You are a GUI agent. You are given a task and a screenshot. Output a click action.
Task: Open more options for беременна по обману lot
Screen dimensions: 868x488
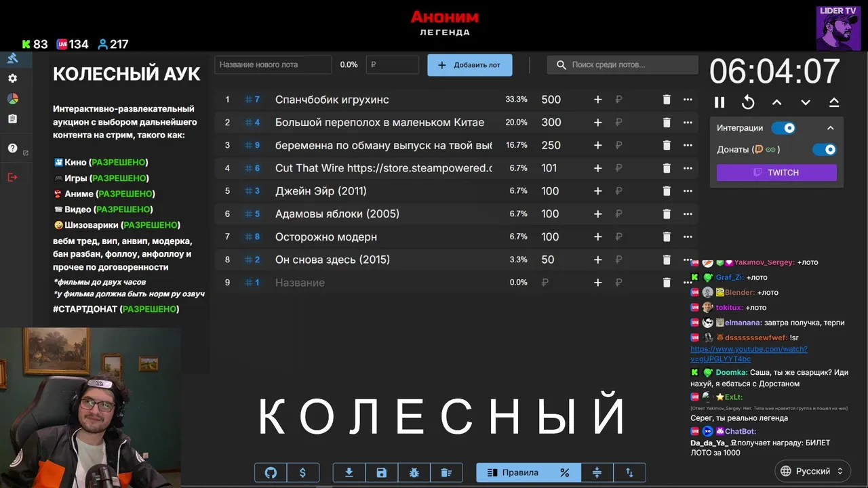tap(688, 145)
